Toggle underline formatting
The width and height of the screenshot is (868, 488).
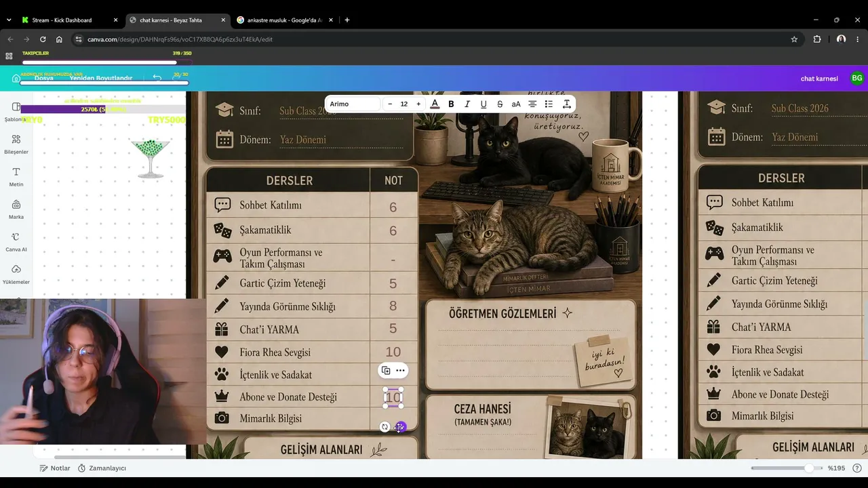(484, 104)
